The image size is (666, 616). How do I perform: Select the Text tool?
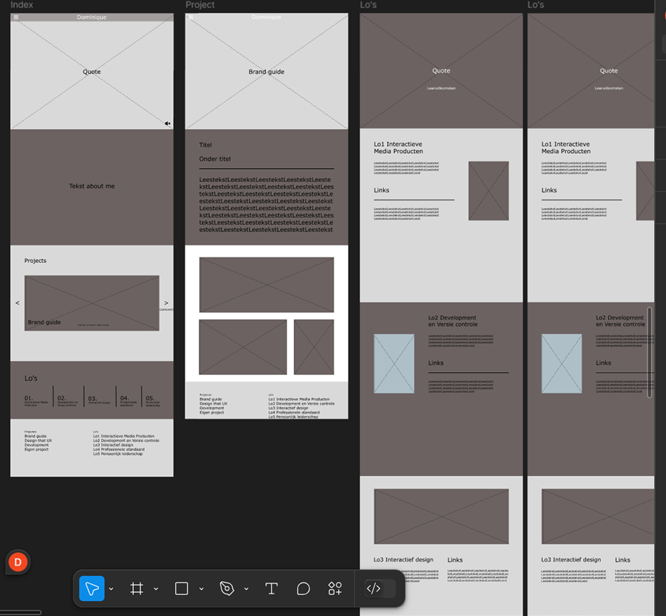(271, 588)
